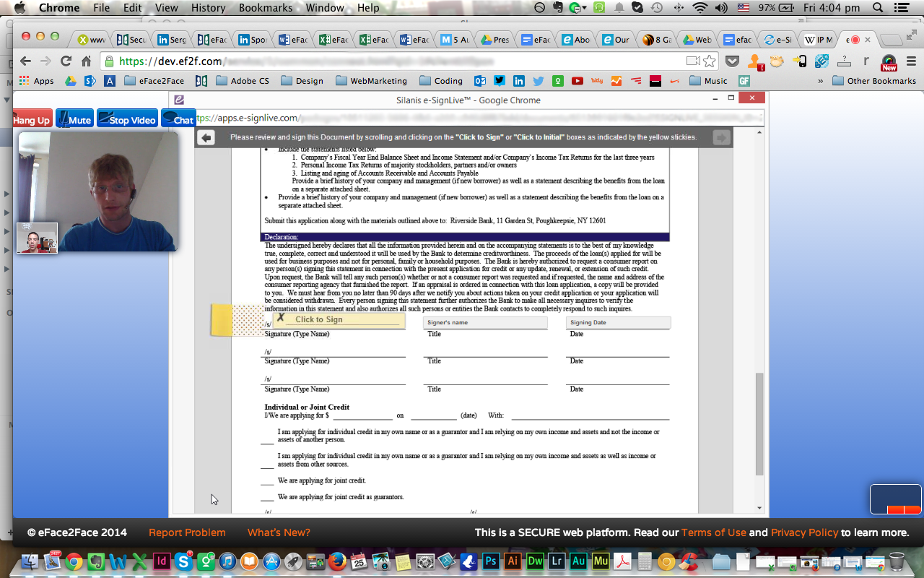Stop Video in the call toolbar

(127, 119)
